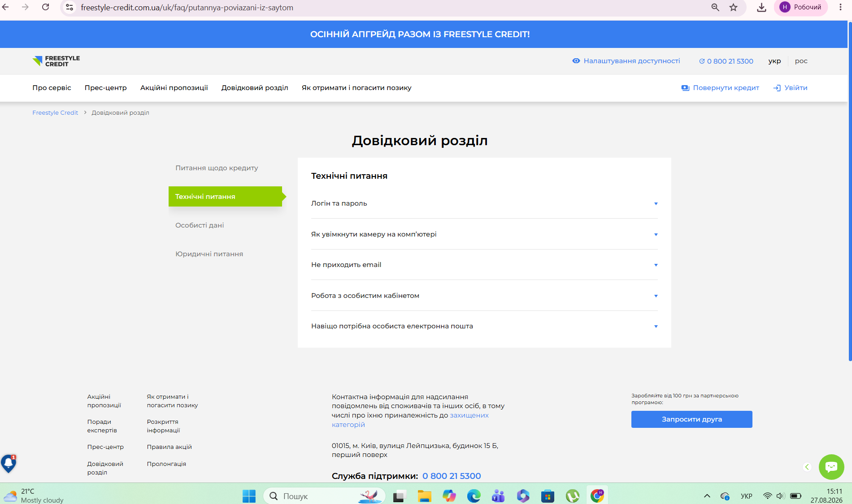Click the weather widget in taskbar
The image size is (852, 504).
(x=34, y=495)
